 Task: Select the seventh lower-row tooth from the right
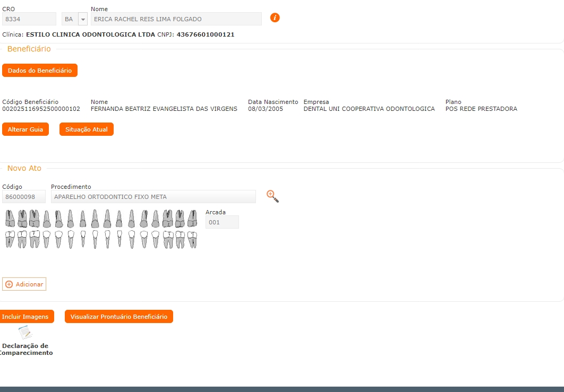(119, 239)
